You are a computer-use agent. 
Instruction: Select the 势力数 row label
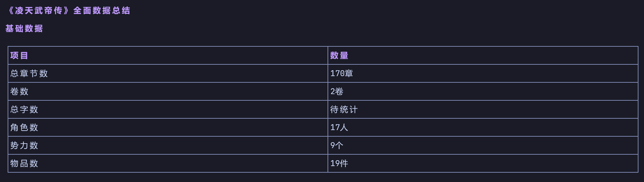(x=24, y=145)
